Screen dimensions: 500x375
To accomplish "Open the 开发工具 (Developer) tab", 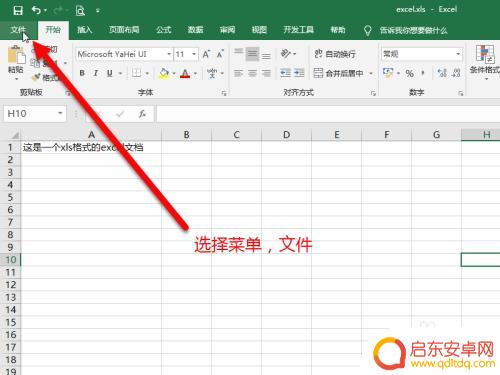I will (x=298, y=30).
